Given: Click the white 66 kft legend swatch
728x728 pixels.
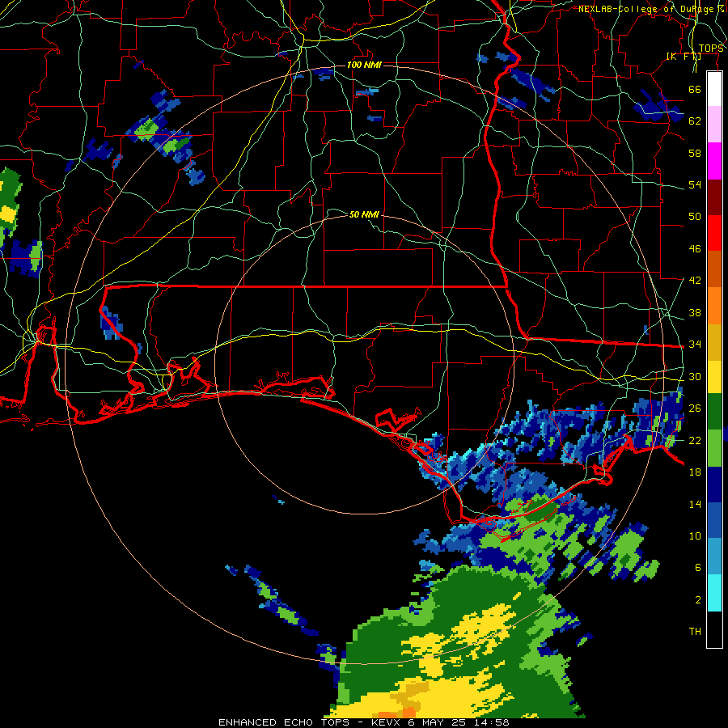Looking at the screenshot, I should pos(714,89).
